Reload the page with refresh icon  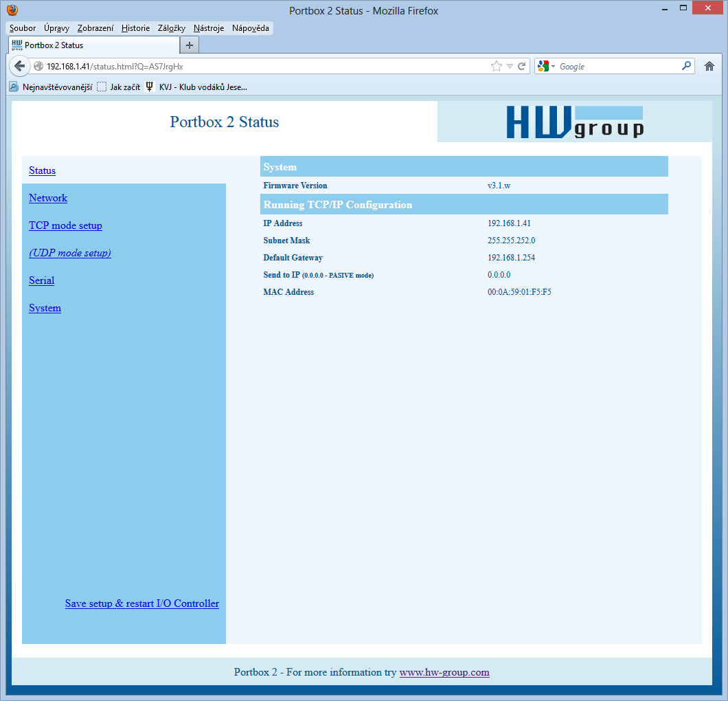click(522, 67)
